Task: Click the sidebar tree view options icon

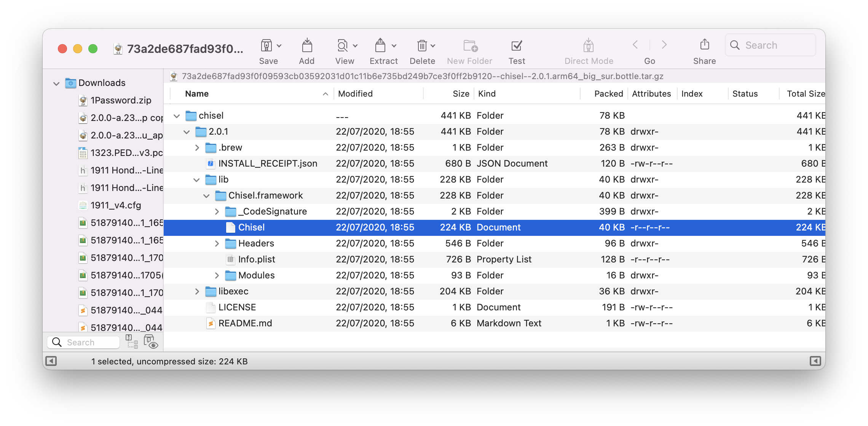Action: tap(132, 342)
